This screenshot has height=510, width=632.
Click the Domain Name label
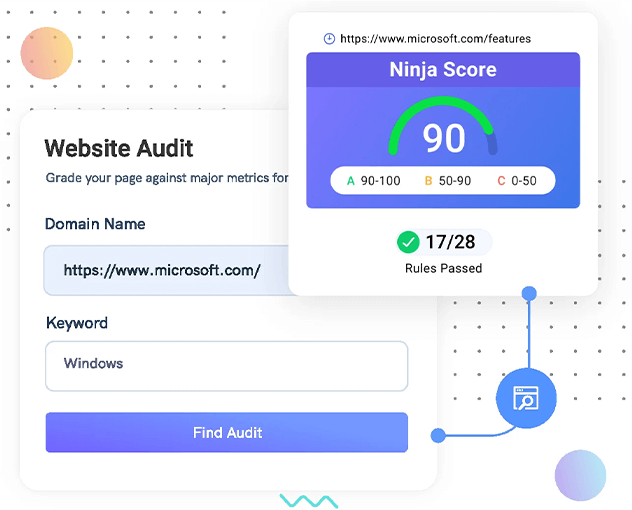pyautogui.click(x=95, y=224)
